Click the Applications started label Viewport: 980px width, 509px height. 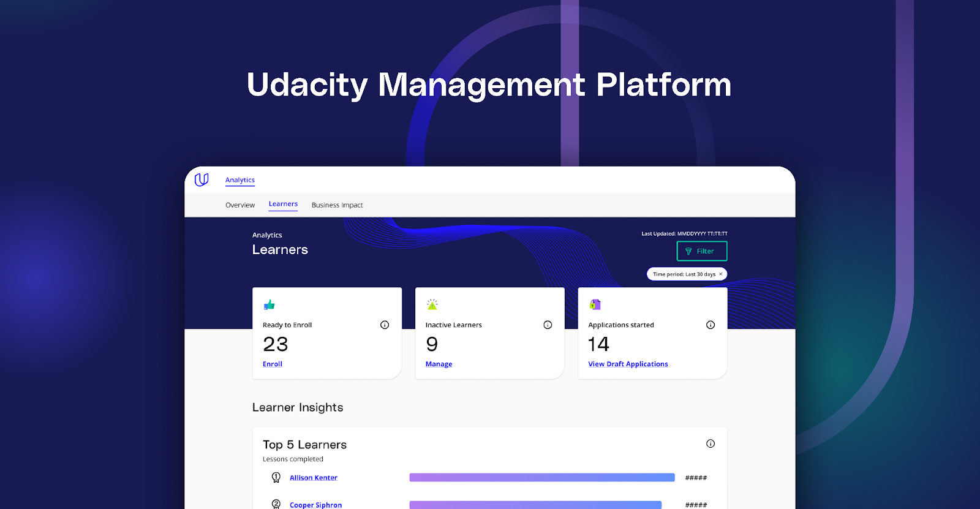621,325
